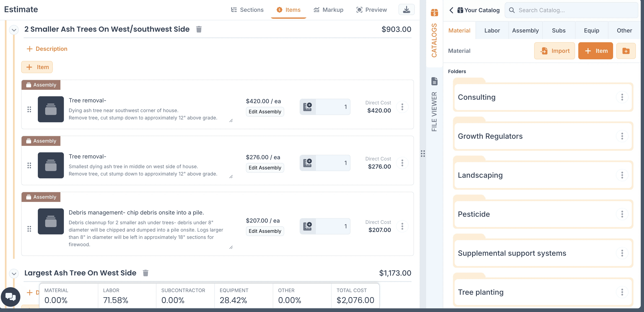The width and height of the screenshot is (644, 312).
Task: Click the Import button in the catalog
Action: pos(554,51)
